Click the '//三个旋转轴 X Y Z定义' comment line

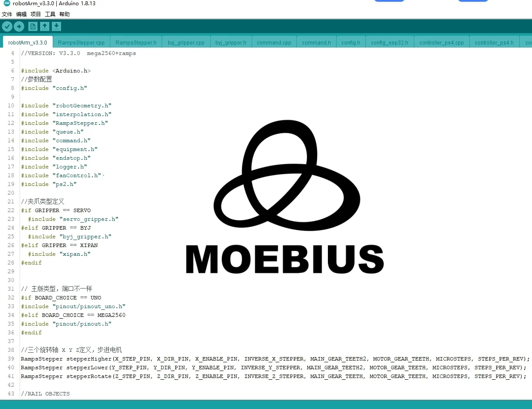click(72, 350)
